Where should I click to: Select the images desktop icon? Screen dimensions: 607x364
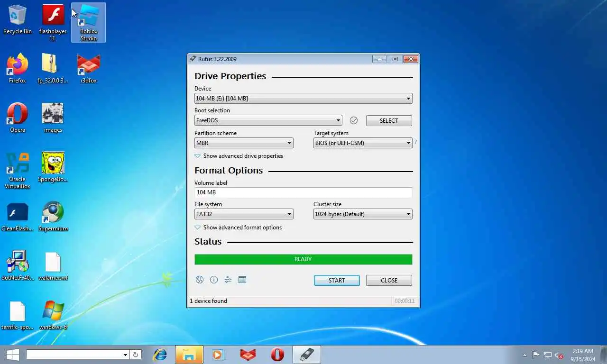point(53,118)
